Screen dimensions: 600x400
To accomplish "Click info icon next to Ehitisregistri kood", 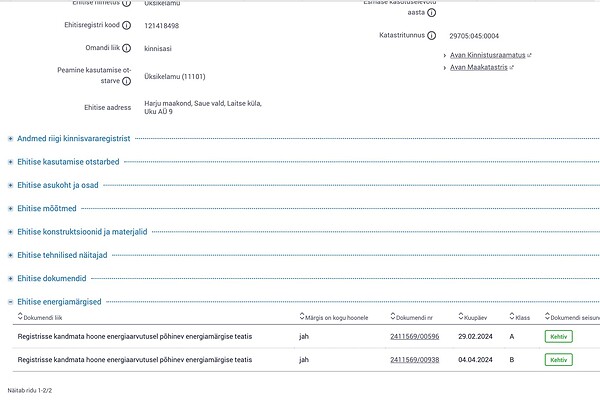I will pyautogui.click(x=127, y=25).
